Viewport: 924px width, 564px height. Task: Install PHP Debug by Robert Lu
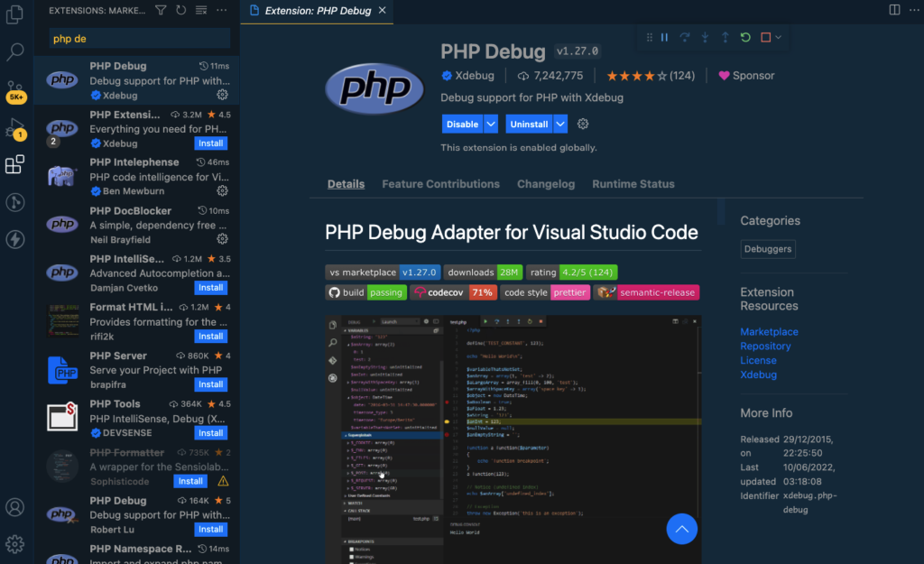click(210, 529)
